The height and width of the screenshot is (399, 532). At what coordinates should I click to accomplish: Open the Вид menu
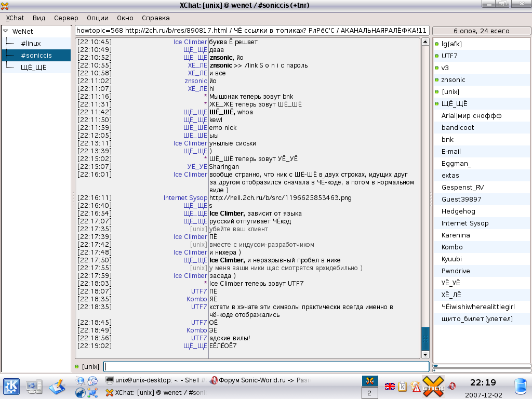click(x=39, y=18)
